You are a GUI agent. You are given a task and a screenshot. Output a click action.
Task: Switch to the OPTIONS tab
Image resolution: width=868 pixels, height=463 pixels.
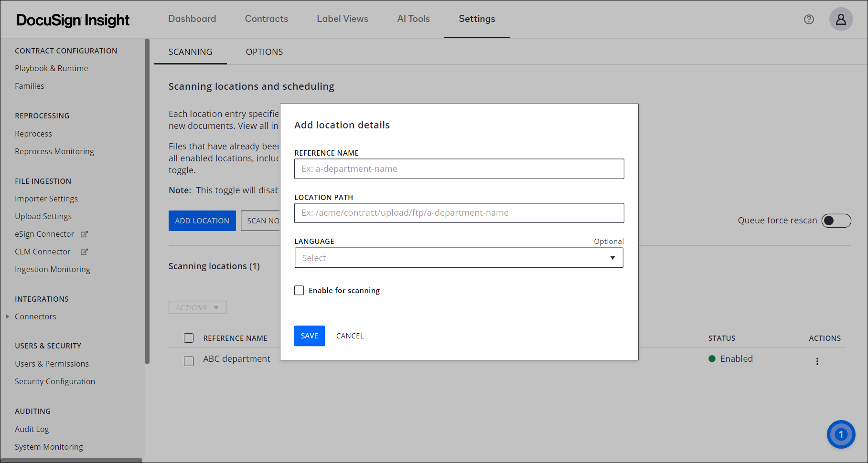(264, 52)
